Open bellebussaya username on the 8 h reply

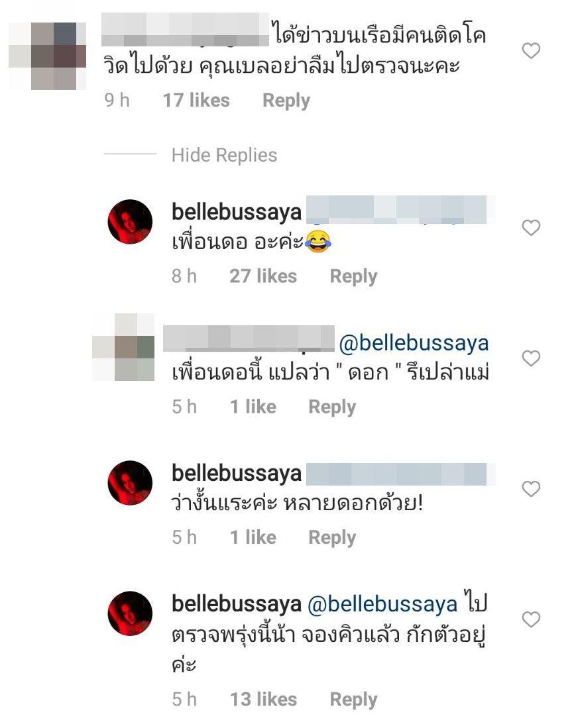237,212
